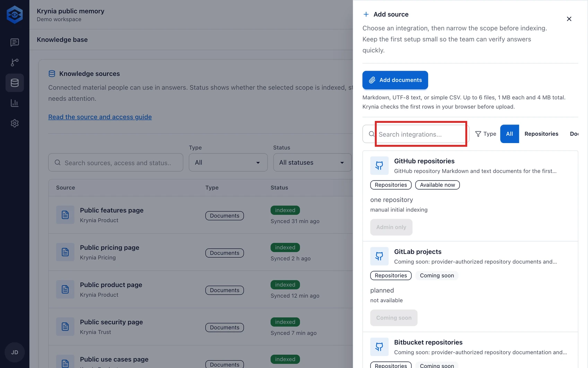This screenshot has width=588, height=368.
Task: Click the document icon for Public features page
Action: pyautogui.click(x=65, y=215)
